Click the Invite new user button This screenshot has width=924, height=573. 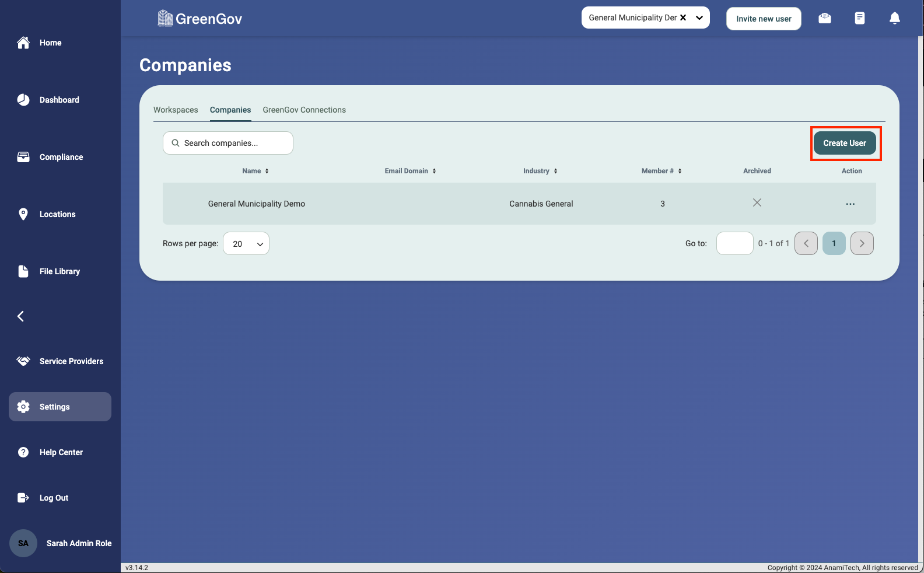764,19
